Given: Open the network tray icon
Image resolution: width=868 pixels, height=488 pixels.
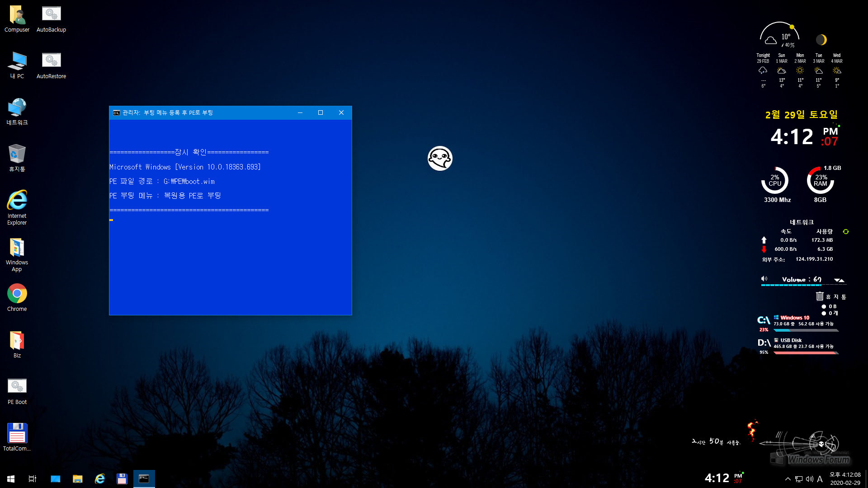Looking at the screenshot, I should [799, 479].
